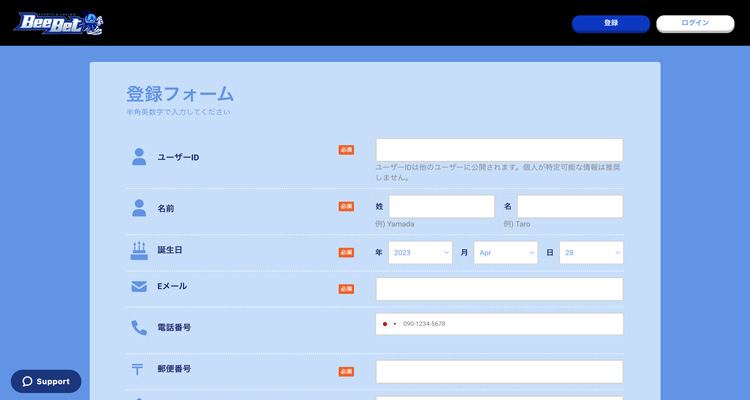
Task: Click the 電話番号 label
Action: click(174, 328)
